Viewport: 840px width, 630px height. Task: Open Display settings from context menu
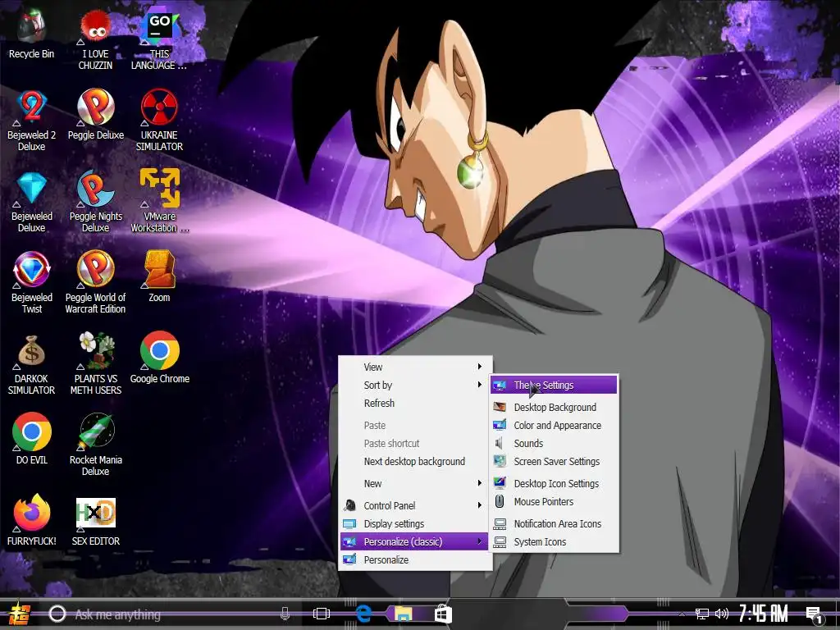tap(415, 524)
